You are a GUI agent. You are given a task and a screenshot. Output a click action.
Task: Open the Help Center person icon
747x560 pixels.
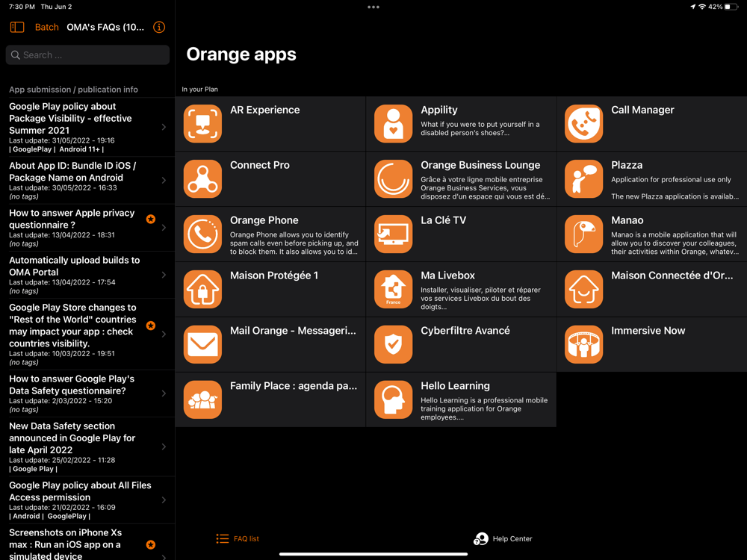point(481,538)
